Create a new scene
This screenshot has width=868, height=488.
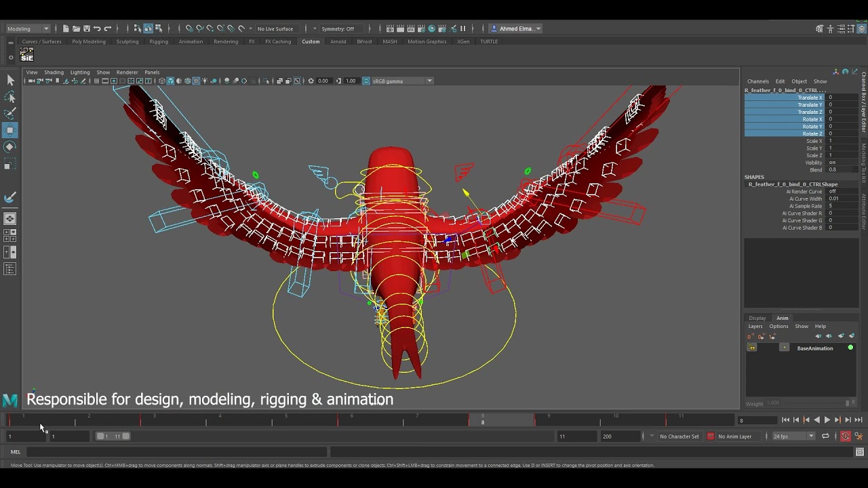pyautogui.click(x=66, y=28)
